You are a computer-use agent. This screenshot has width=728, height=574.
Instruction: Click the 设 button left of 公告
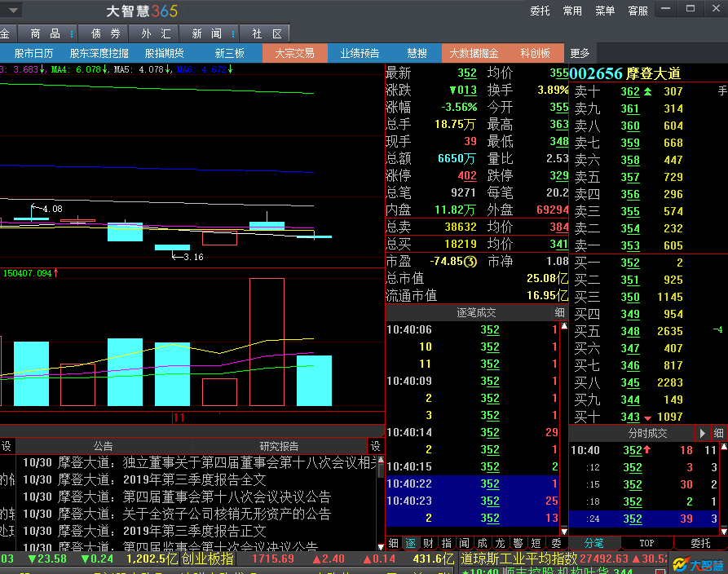[7, 446]
